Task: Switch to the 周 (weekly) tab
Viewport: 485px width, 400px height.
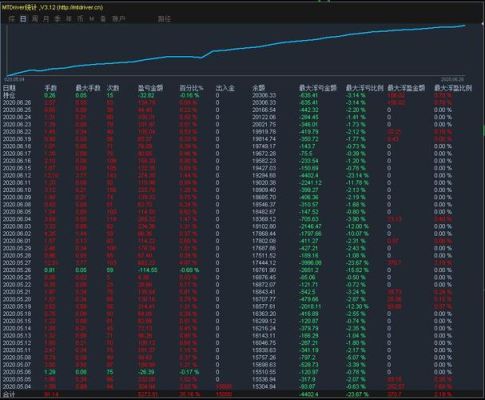Action: pos(35,19)
